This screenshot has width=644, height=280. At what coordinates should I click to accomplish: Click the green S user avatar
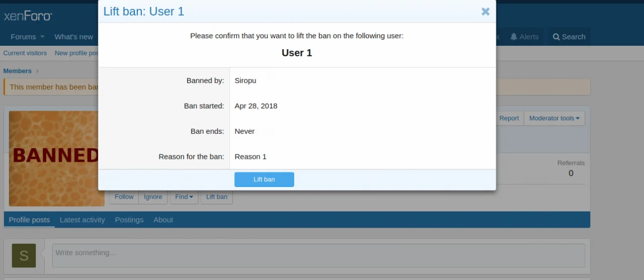[24, 255]
